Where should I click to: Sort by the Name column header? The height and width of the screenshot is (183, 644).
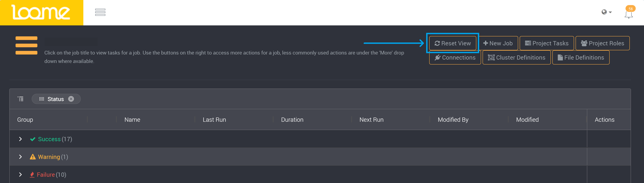[x=132, y=120]
